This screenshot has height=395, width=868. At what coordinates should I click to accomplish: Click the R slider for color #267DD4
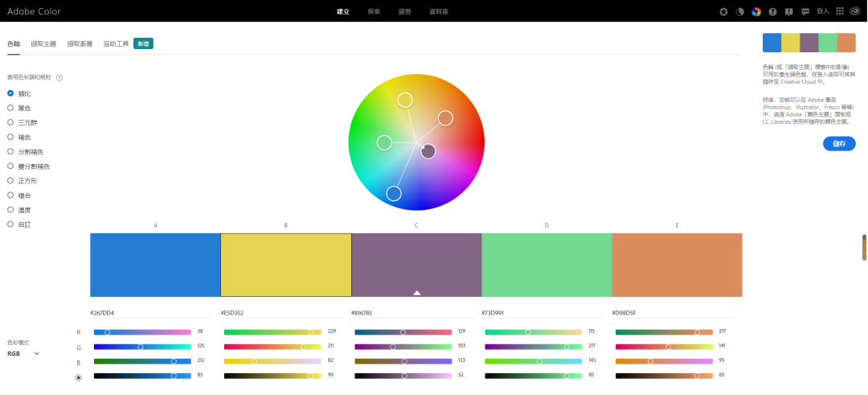142,332
